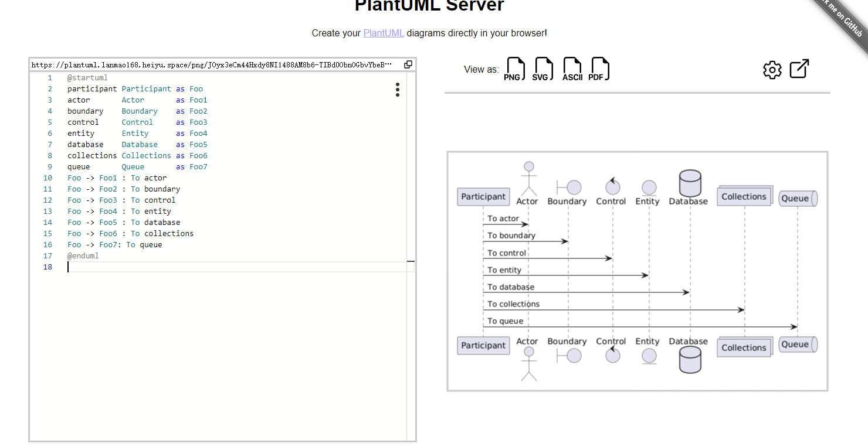
Task: Place cursor on line 2 participant declaration
Action: click(135, 89)
